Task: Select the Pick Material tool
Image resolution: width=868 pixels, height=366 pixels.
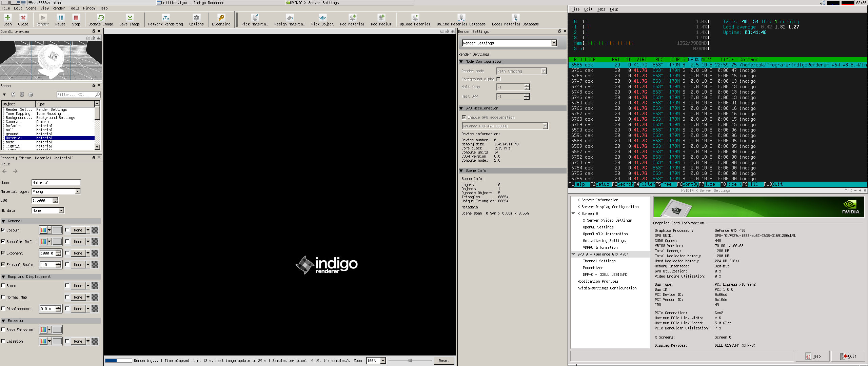Action: (x=255, y=18)
